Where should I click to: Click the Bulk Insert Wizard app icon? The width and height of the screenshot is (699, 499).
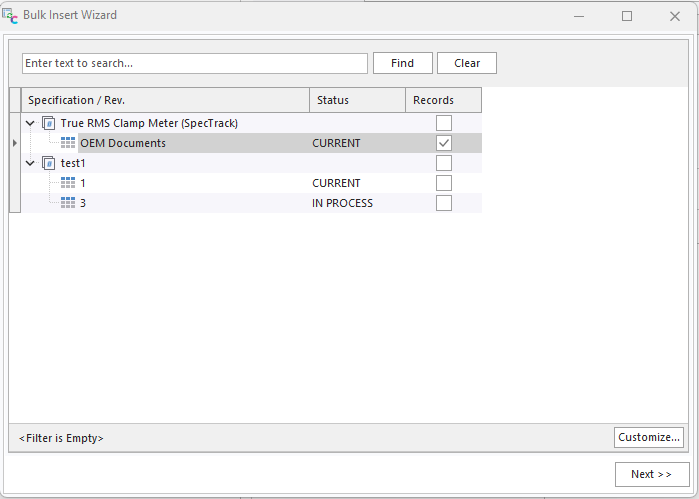[x=10, y=15]
